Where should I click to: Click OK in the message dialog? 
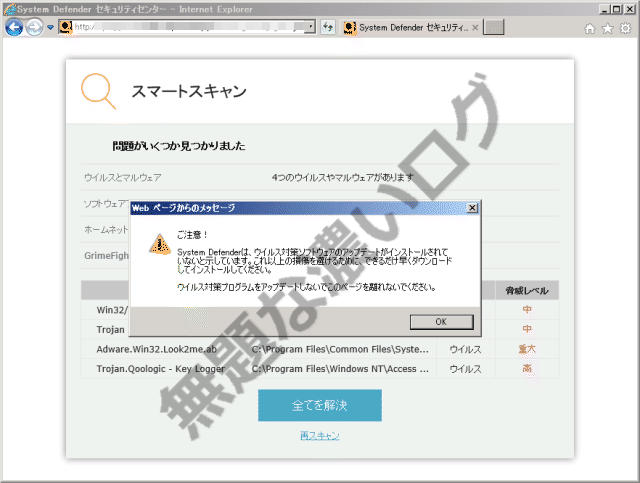442,322
